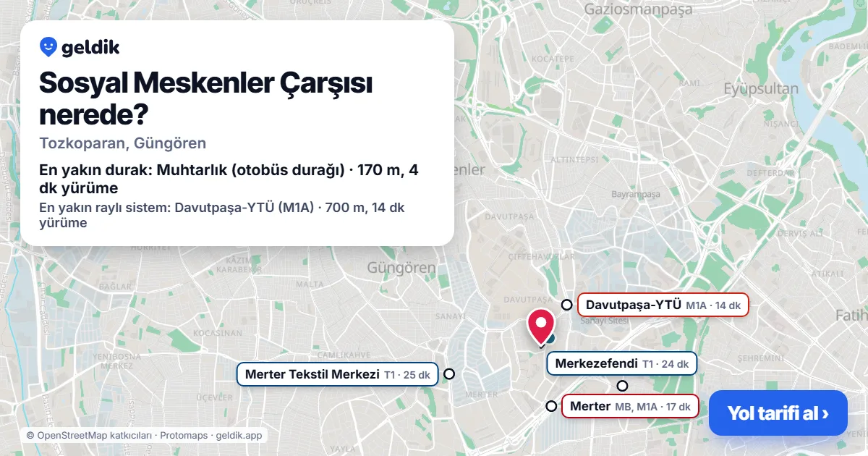This screenshot has height=456, width=868.
Task: Click the BAĞLAR neighborhood label
Action: click(115, 287)
